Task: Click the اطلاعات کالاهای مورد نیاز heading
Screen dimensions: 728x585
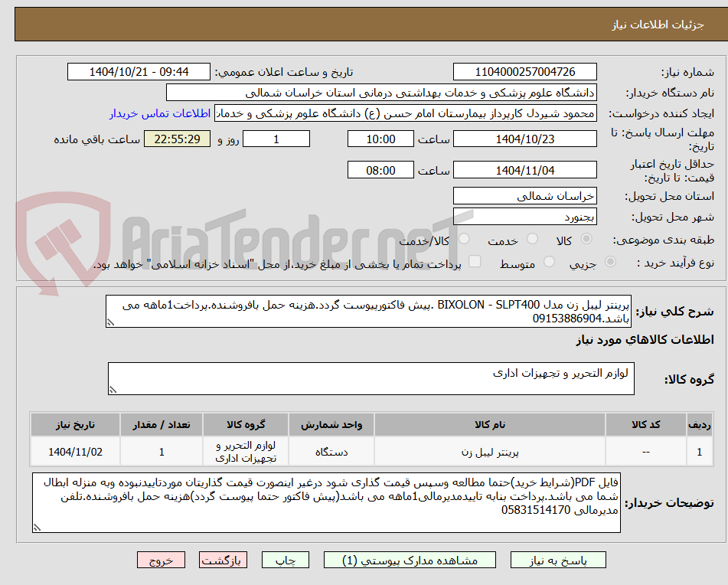Action: 645,340
